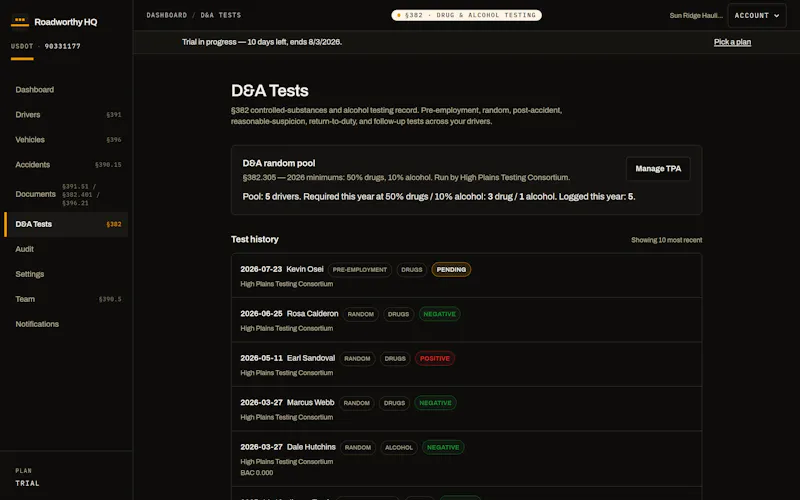The image size is (800, 500).
Task: Click the Manage TPA button
Action: point(658,169)
